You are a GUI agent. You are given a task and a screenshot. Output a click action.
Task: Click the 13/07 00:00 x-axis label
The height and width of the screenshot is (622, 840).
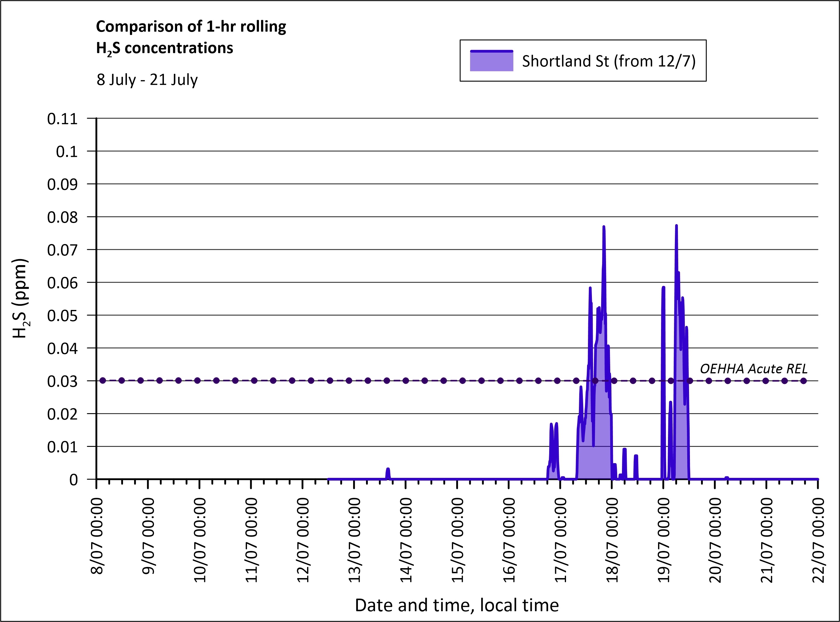coord(355,540)
